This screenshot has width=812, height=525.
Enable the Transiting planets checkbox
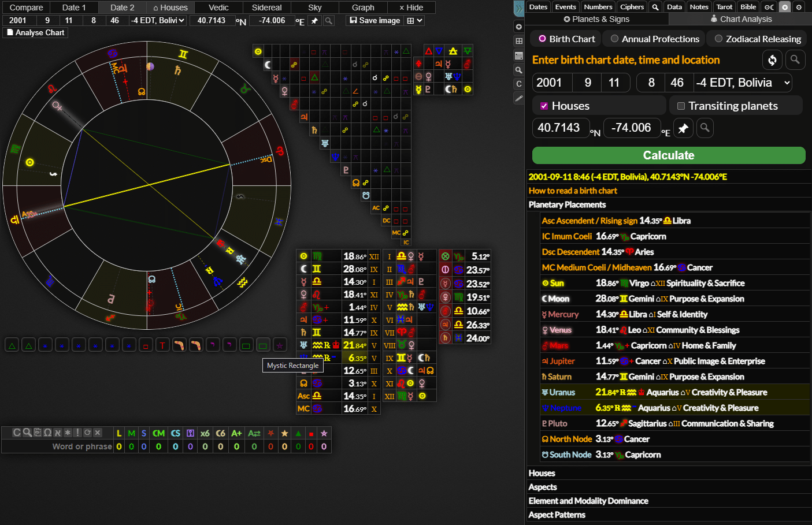(681, 106)
